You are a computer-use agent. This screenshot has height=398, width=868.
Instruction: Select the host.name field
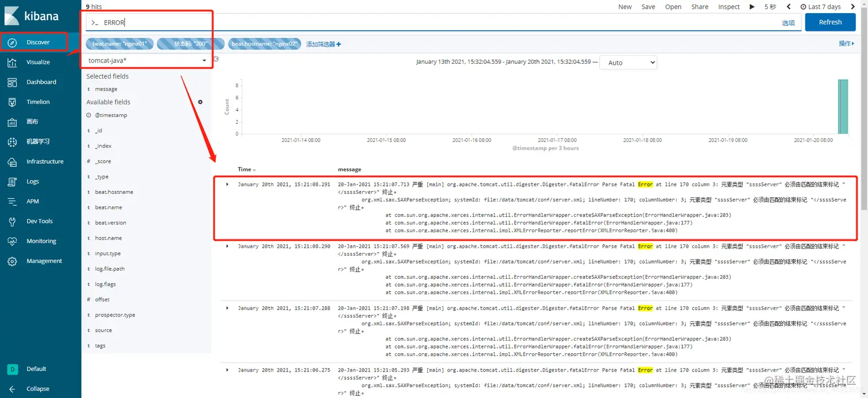pos(108,238)
